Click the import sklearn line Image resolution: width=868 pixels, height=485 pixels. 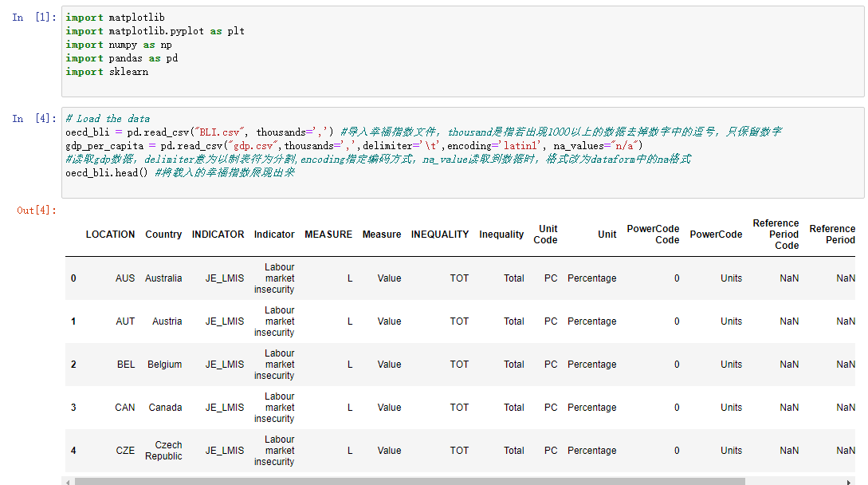pyautogui.click(x=107, y=72)
